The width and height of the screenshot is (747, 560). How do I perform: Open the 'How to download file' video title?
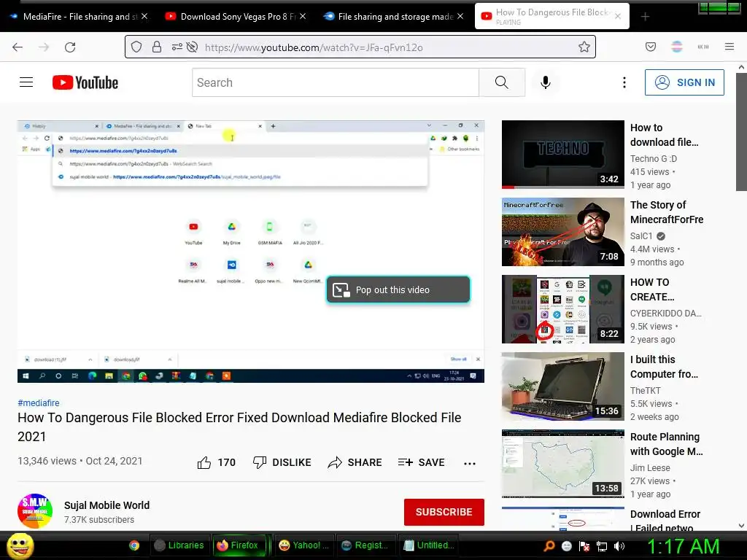click(664, 135)
